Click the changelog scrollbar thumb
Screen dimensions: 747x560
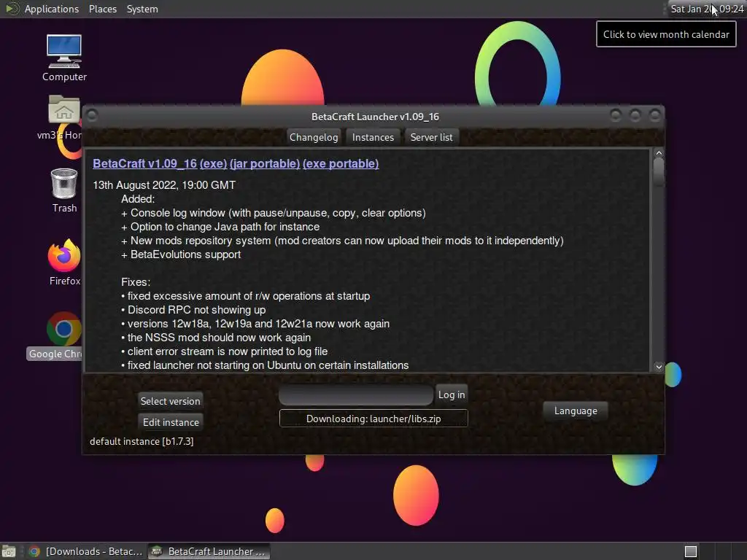tap(659, 172)
